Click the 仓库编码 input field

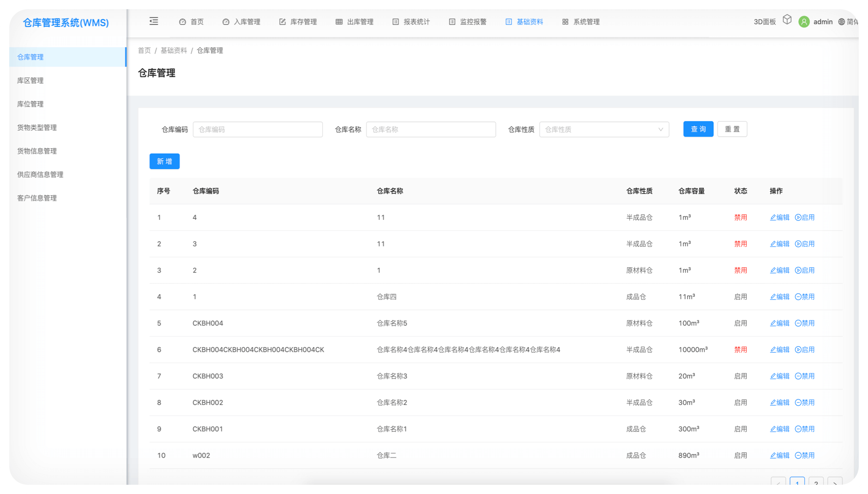click(257, 129)
